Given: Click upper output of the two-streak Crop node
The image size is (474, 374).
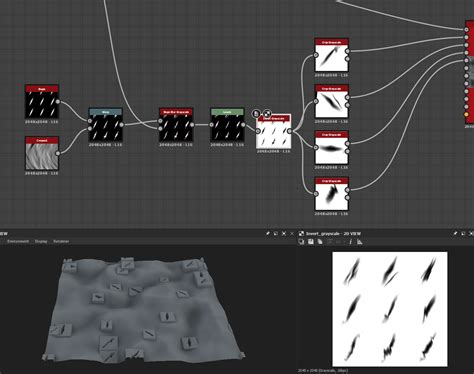Looking at the screenshot, I should coord(348,97).
